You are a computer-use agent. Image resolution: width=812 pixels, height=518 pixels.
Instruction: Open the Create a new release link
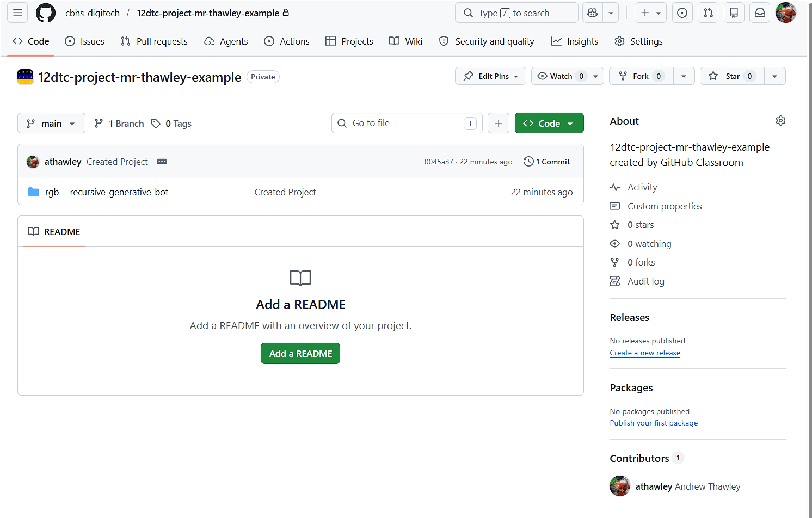[644, 353]
